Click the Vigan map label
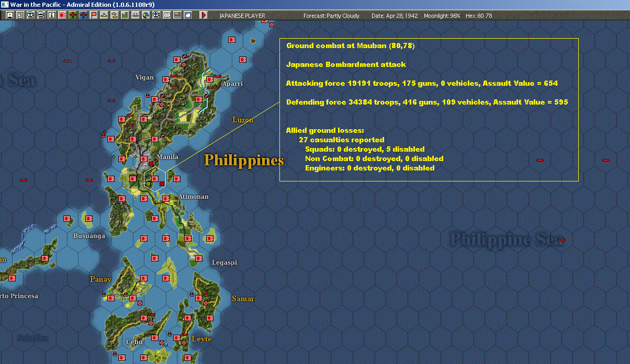The height and width of the screenshot is (364, 630). [144, 77]
